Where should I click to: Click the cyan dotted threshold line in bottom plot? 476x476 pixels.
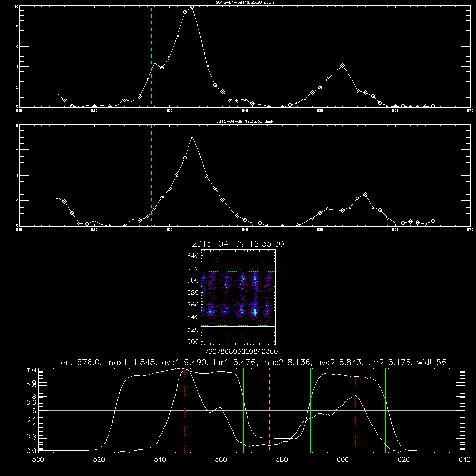[251, 428]
